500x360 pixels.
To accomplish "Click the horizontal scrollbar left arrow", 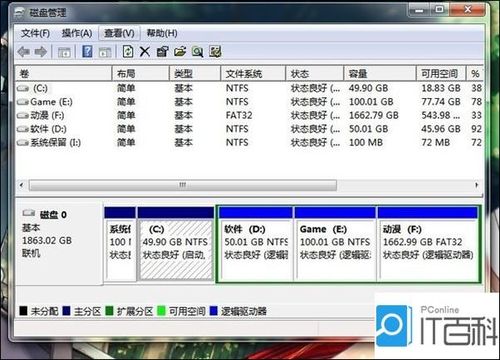I will point(22,185).
